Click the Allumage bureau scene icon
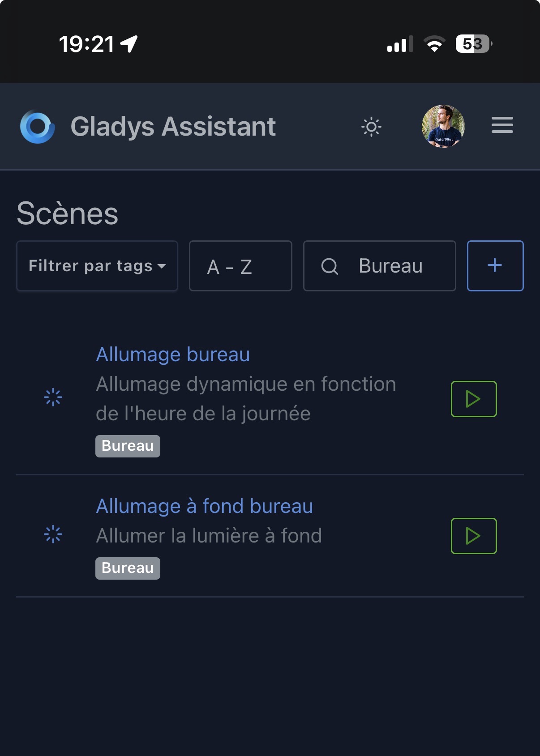The height and width of the screenshot is (756, 540). [x=53, y=397]
